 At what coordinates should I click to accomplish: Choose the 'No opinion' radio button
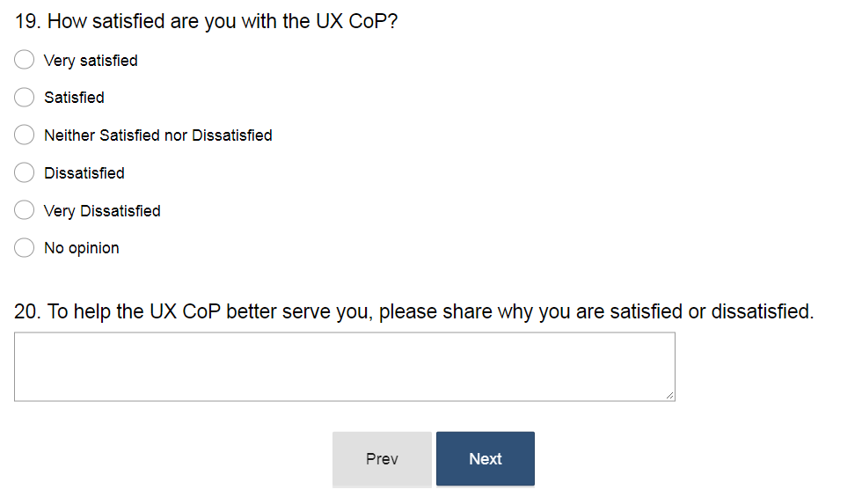[x=25, y=248]
